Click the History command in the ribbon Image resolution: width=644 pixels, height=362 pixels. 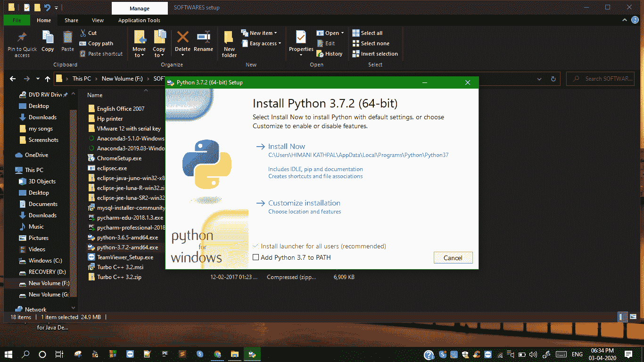(330, 54)
